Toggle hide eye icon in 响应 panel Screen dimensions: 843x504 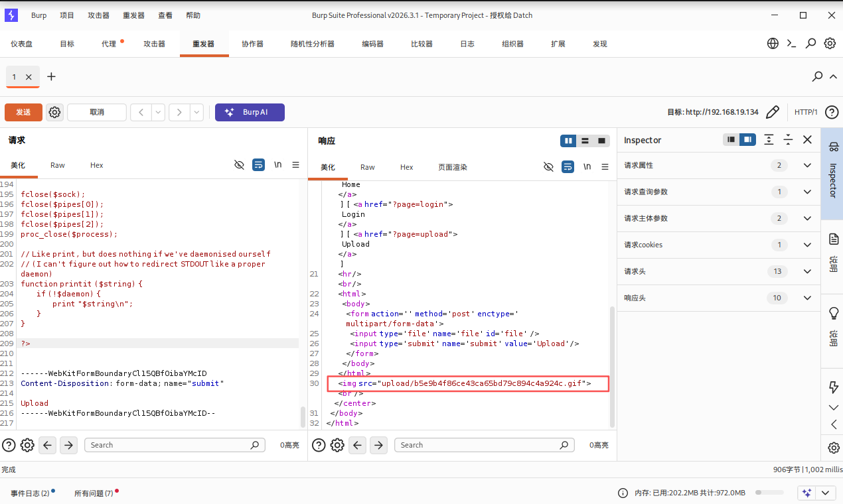point(548,166)
